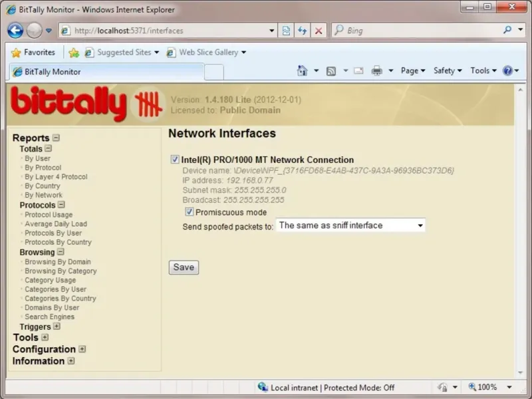532x399 pixels.
Task: Open the search provider dropdown arrow
Action: (521, 30)
